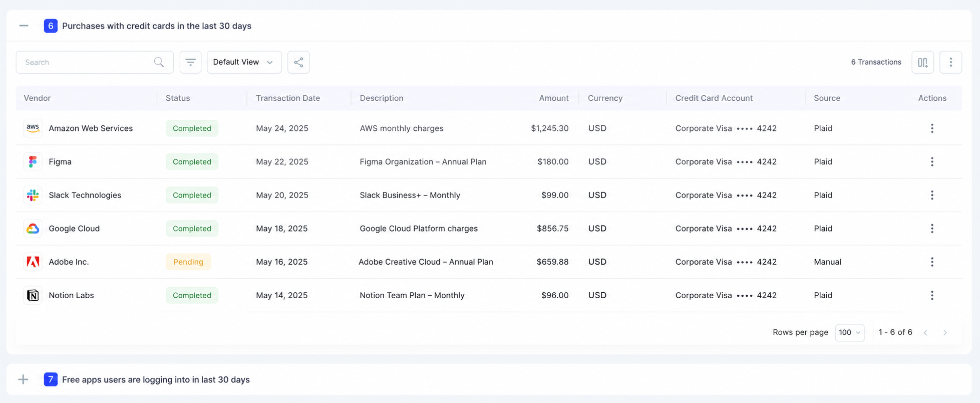
Task: Collapse the credit card purchases section
Action: (x=24, y=26)
